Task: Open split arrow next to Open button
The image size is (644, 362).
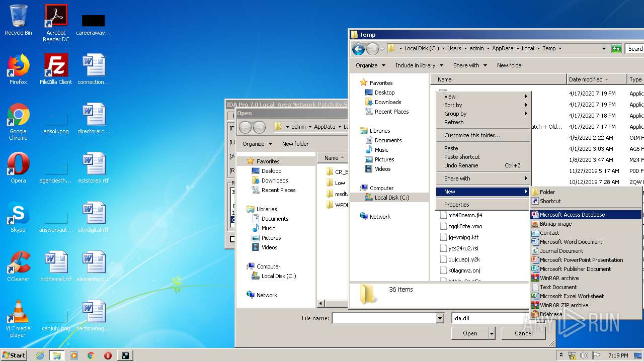Action: 492,333
